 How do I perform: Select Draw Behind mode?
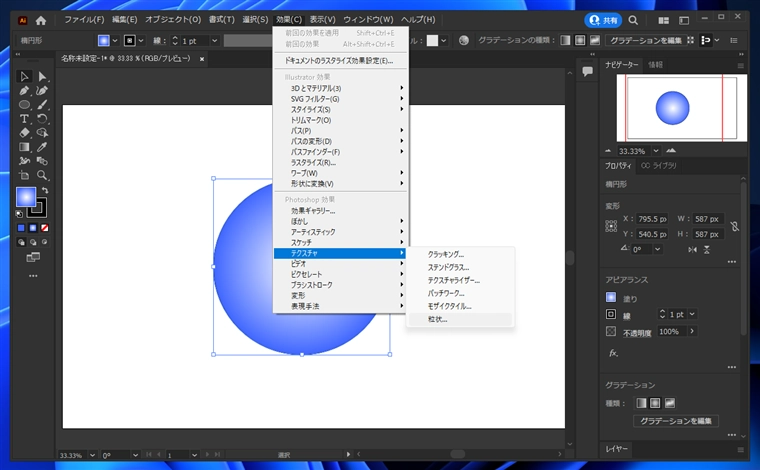pyautogui.click(x=33, y=242)
